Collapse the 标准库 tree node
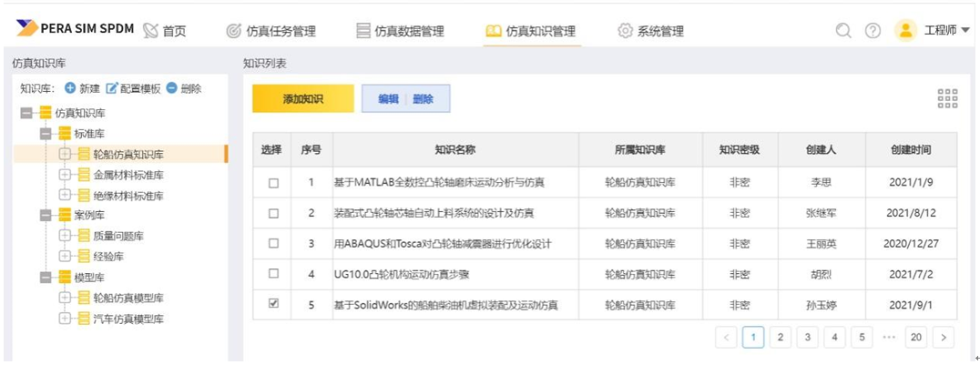The height and width of the screenshot is (375, 980). pos(46,134)
